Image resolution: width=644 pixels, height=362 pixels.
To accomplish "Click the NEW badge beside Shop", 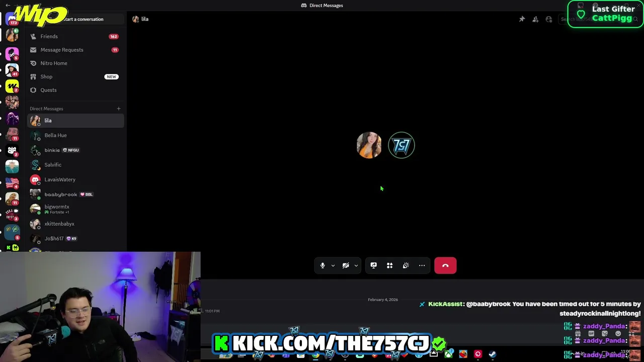I will (111, 76).
